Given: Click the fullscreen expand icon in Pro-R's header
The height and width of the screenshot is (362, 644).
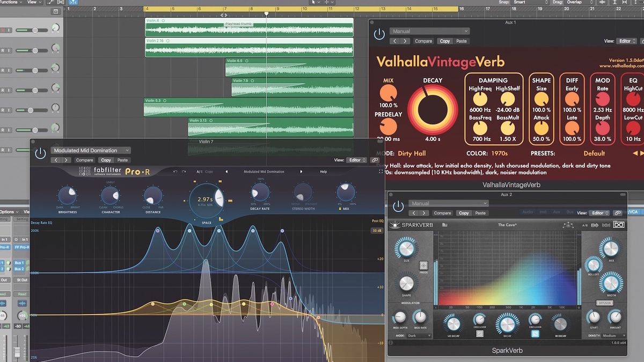Looking at the screenshot, I should click(x=380, y=172).
